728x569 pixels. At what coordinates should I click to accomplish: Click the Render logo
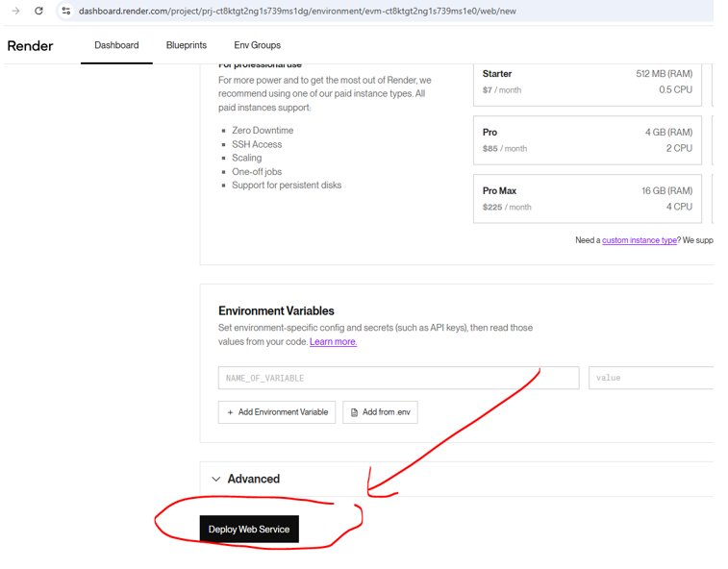(31, 46)
